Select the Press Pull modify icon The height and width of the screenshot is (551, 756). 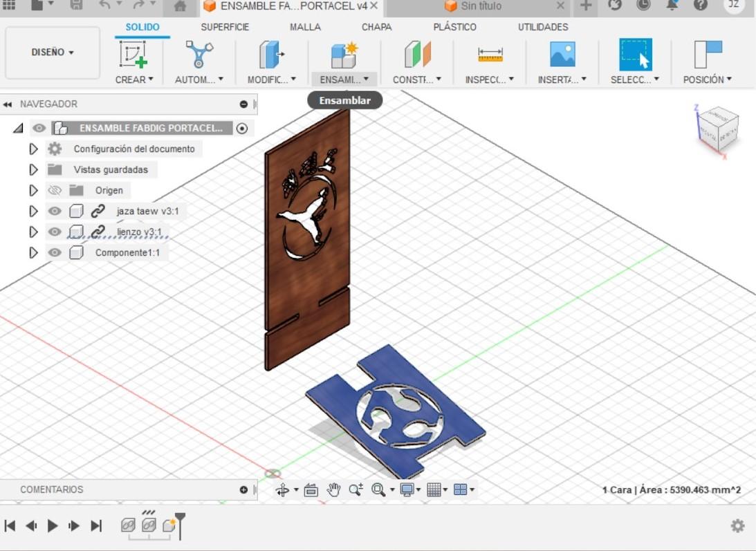[271, 54]
